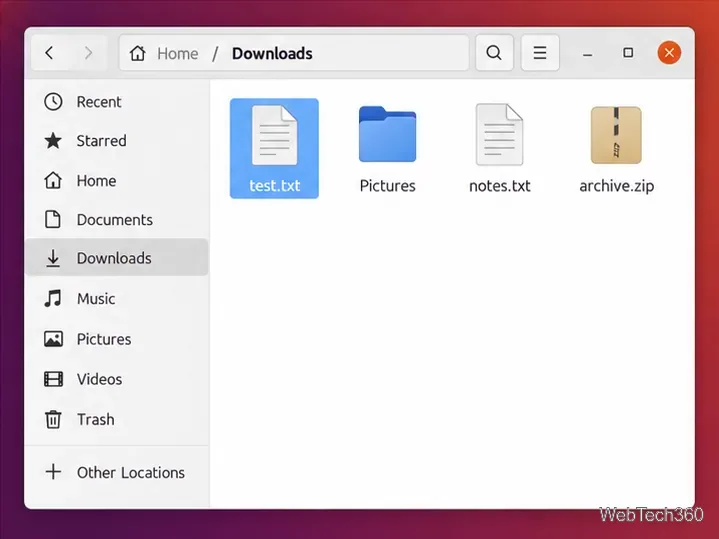Viewport: 719px width, 539px height.
Task: Click the download arrow icon in the sidebar
Action: click(x=53, y=258)
